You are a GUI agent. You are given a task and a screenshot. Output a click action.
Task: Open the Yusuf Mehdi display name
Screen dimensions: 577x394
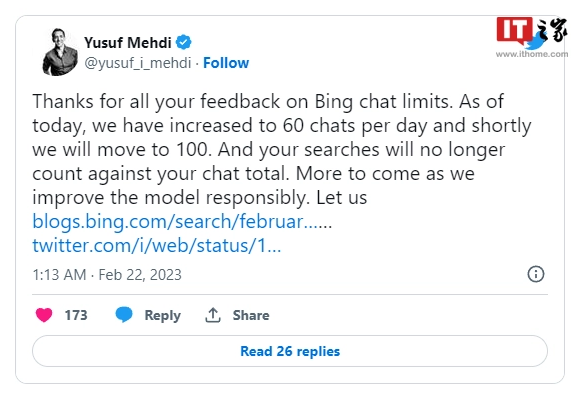128,43
